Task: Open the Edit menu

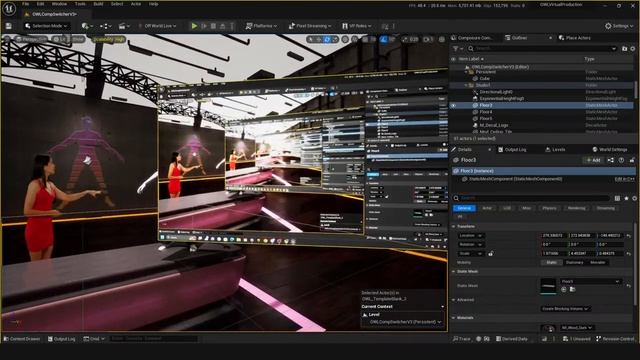Action: click(x=40, y=4)
